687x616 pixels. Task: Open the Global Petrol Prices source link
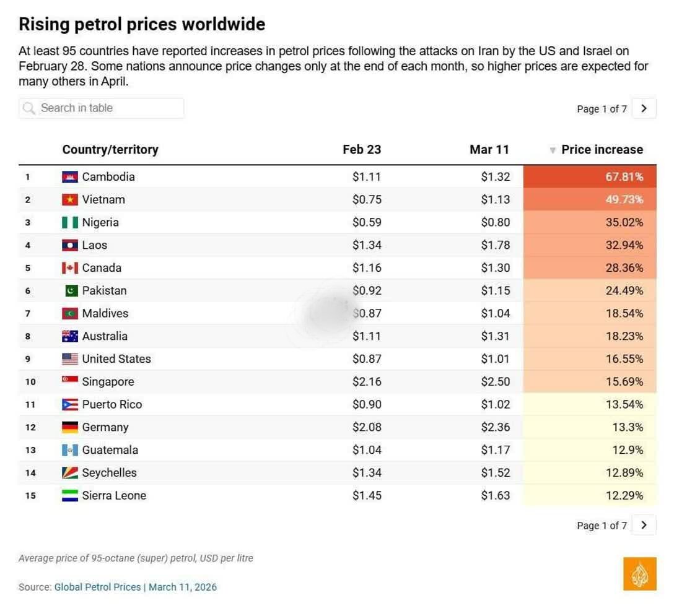tap(98, 587)
